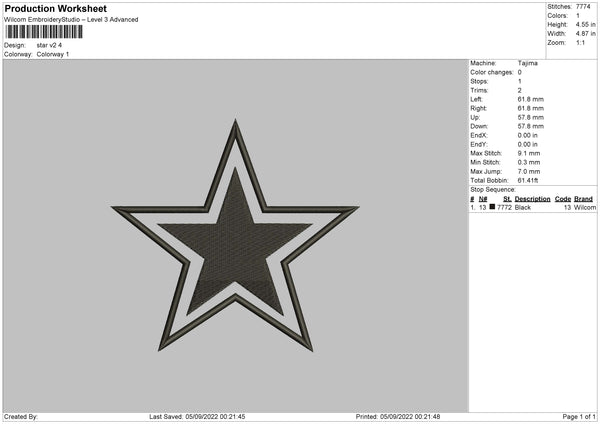Click the '13' under the Code column
600x424 pixels.
567,207
